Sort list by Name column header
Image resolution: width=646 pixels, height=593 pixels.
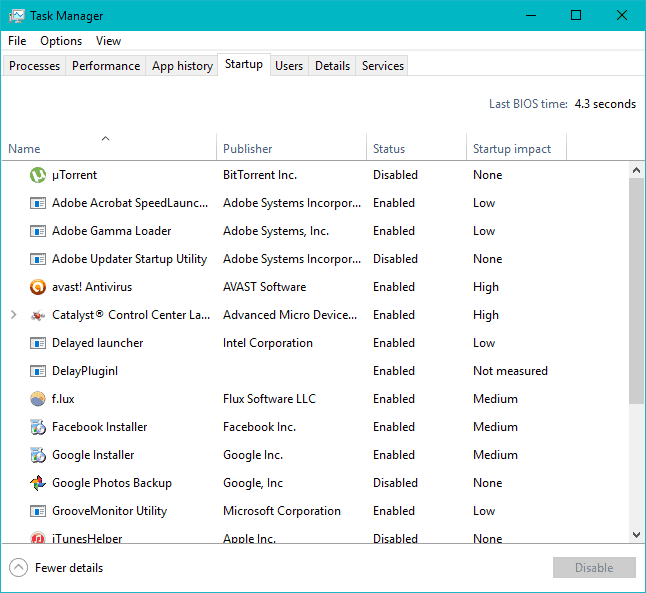109,147
